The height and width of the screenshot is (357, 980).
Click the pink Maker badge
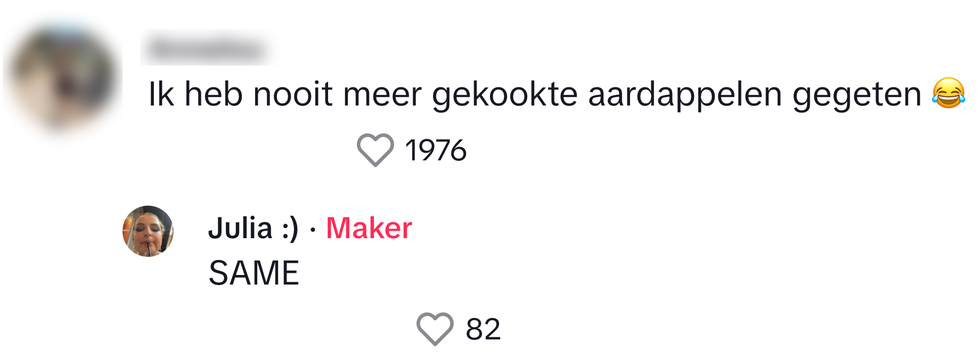[x=369, y=228]
